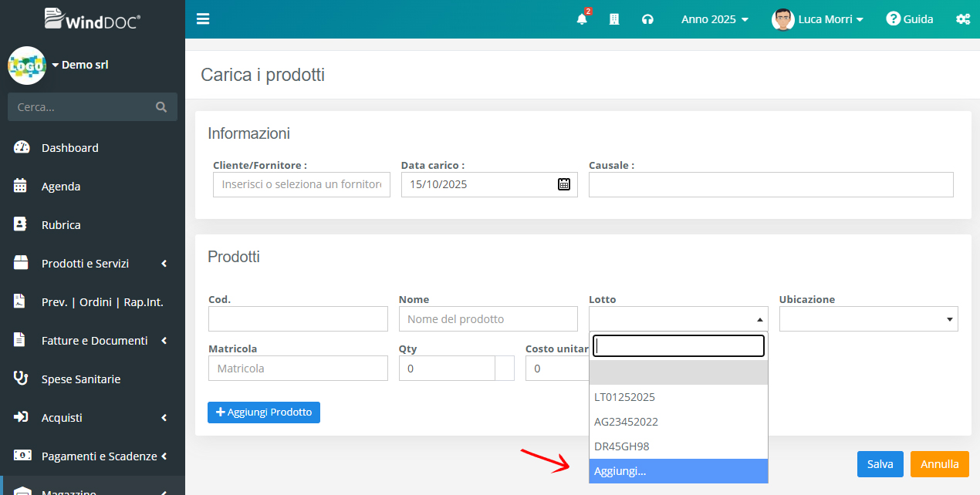Open calendar picker in Data carico
This screenshot has height=495, width=980.
click(x=564, y=184)
